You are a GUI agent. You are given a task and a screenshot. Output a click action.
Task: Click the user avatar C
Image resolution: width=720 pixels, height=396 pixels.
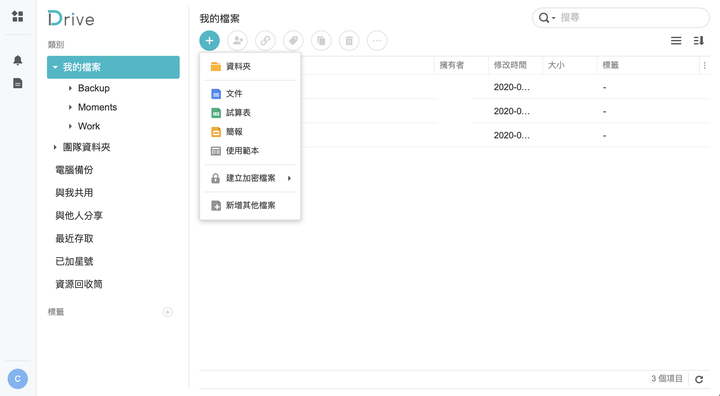click(17, 379)
